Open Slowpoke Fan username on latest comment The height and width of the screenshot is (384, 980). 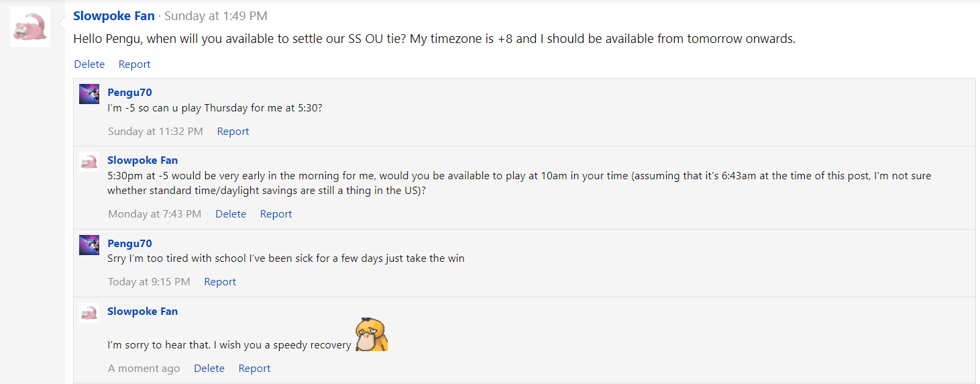point(142,311)
